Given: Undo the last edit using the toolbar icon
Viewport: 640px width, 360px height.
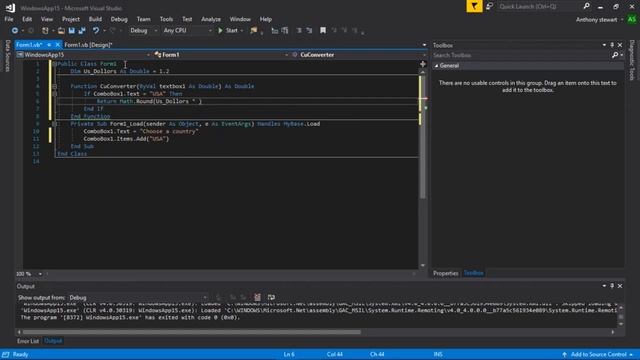Looking at the screenshot, I should 96,31.
